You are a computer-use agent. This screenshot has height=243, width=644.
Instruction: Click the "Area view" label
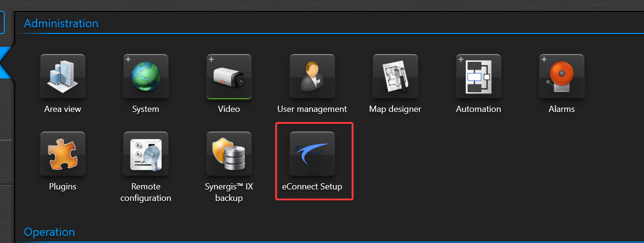[63, 109]
